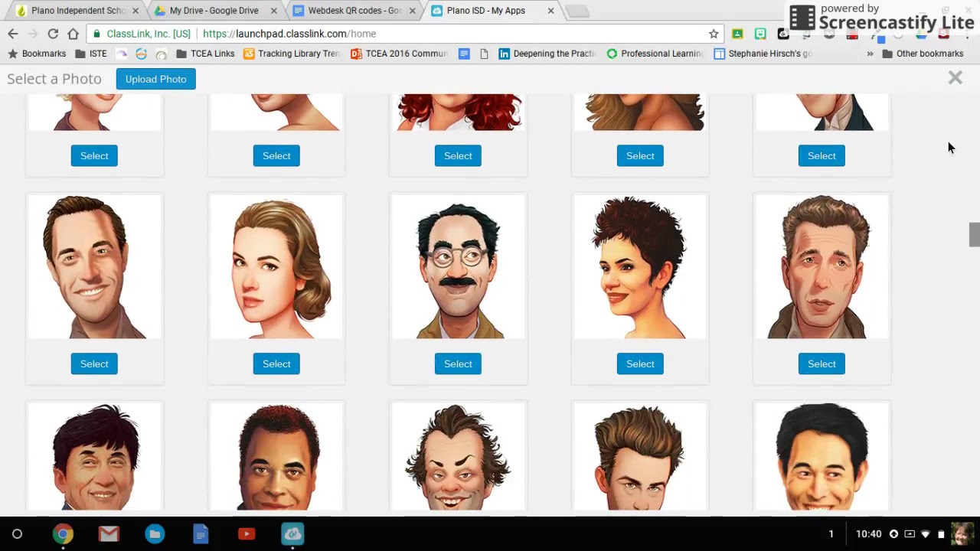Open the TCEA Links bookmark folder
This screenshot has height=551, width=980.
(x=205, y=54)
